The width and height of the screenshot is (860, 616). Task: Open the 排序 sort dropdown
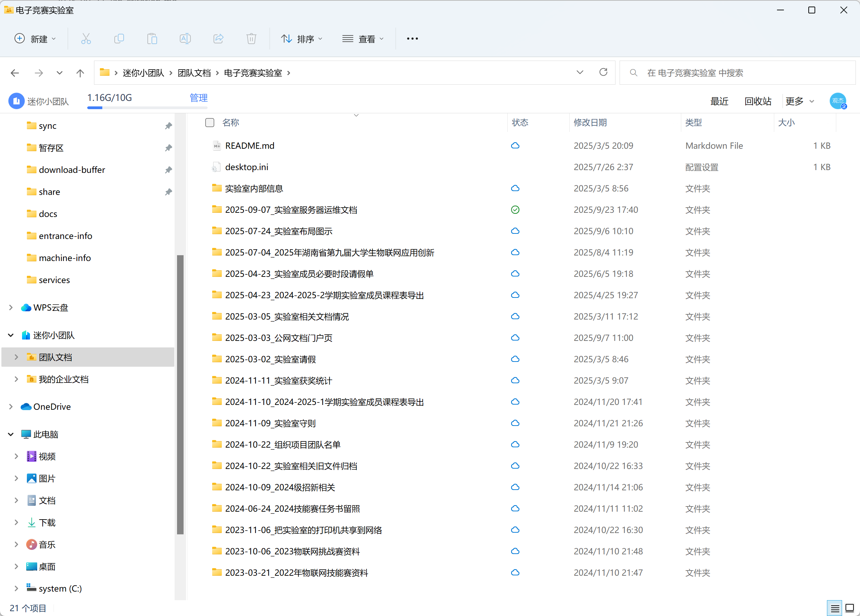302,39
